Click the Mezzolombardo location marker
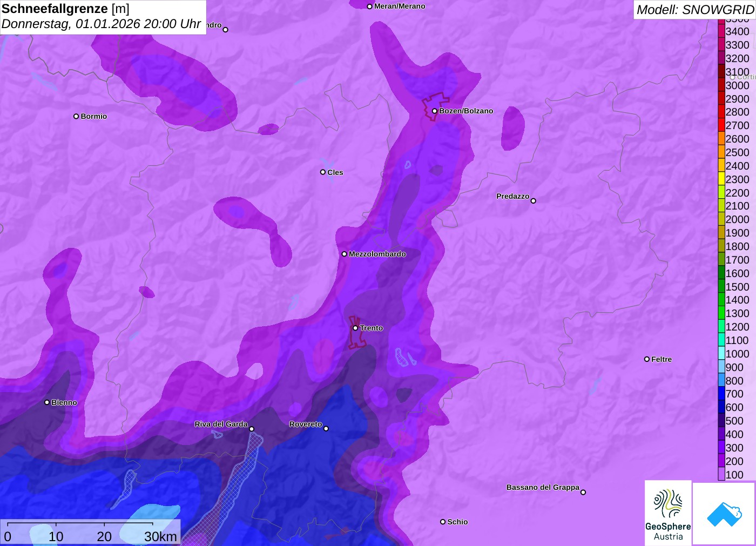756x546 pixels. point(345,254)
